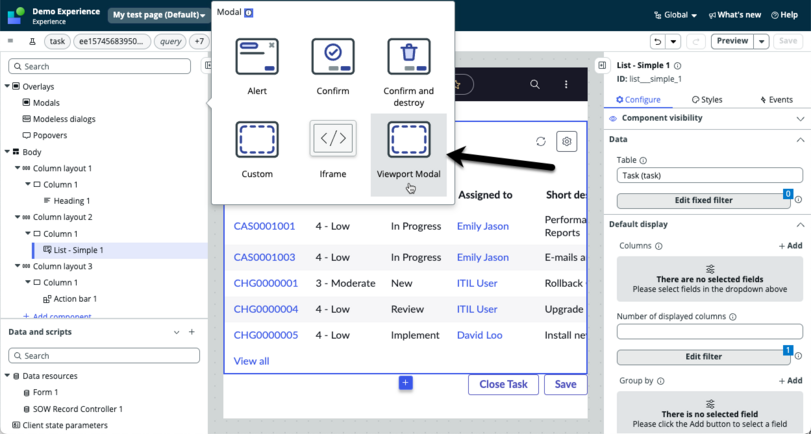Click the redo button in toolbar
811x434 pixels.
(x=696, y=41)
